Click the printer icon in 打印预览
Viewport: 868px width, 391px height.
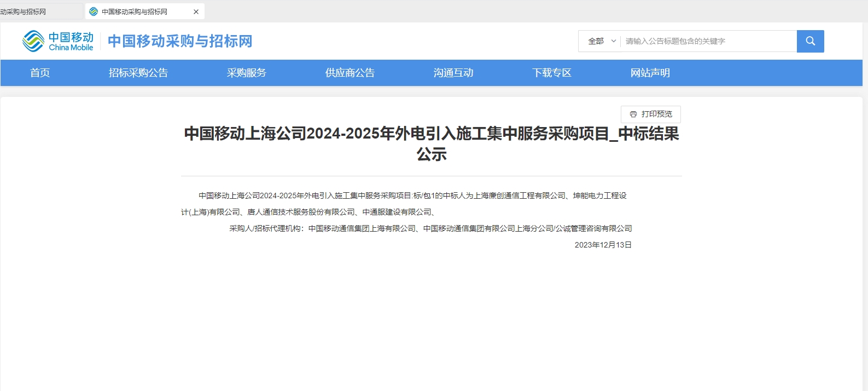click(633, 114)
